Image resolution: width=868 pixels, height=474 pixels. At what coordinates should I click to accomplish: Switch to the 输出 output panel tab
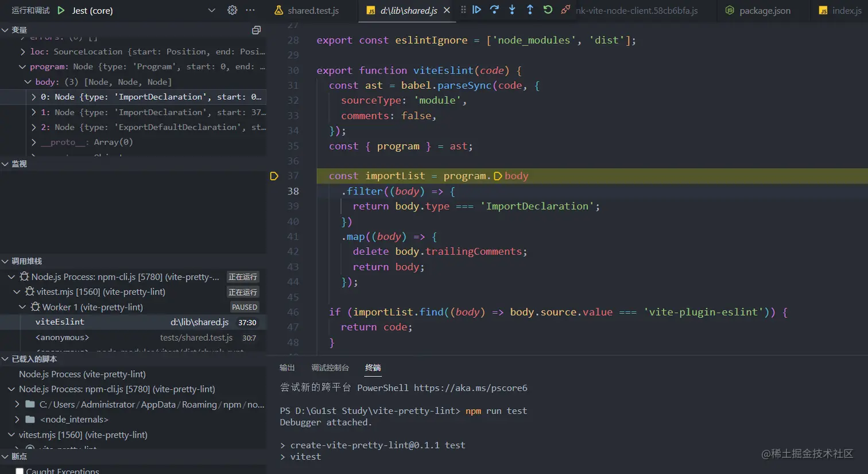pos(287,368)
